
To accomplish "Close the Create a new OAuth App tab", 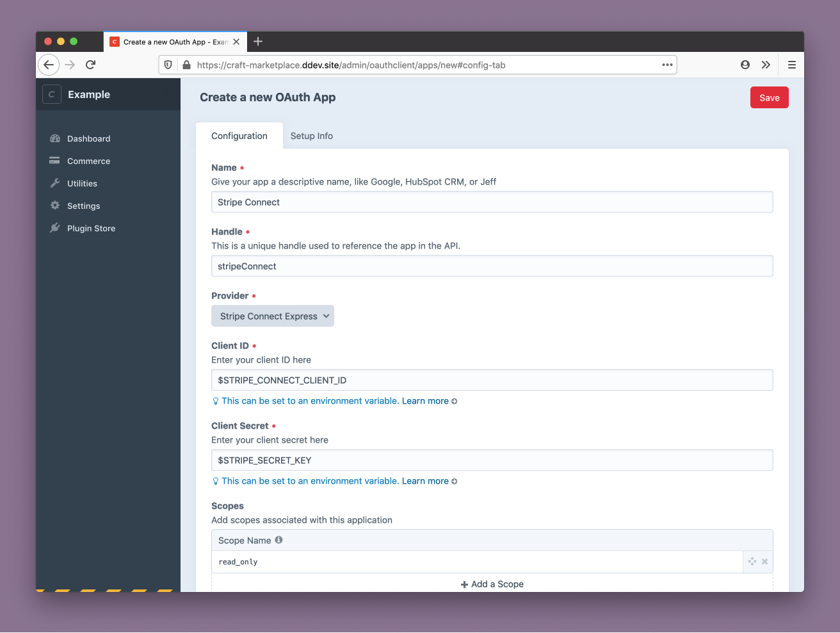I will click(236, 42).
